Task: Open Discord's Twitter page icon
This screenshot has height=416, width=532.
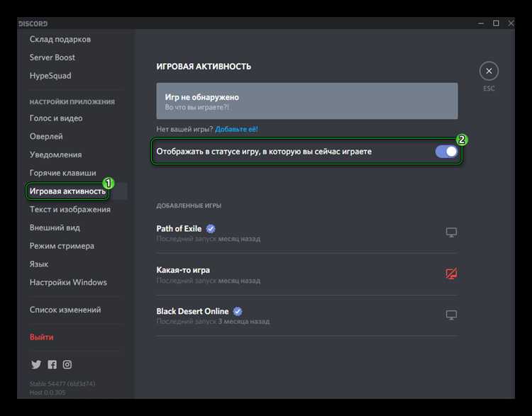Action: point(36,364)
